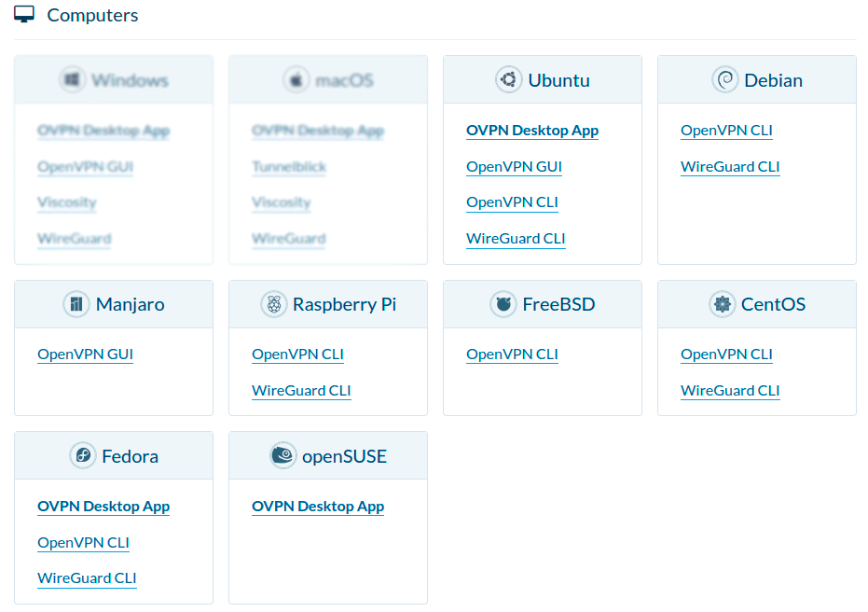Open OVPN Desktop App for macOS
868x612 pixels.
pos(318,131)
